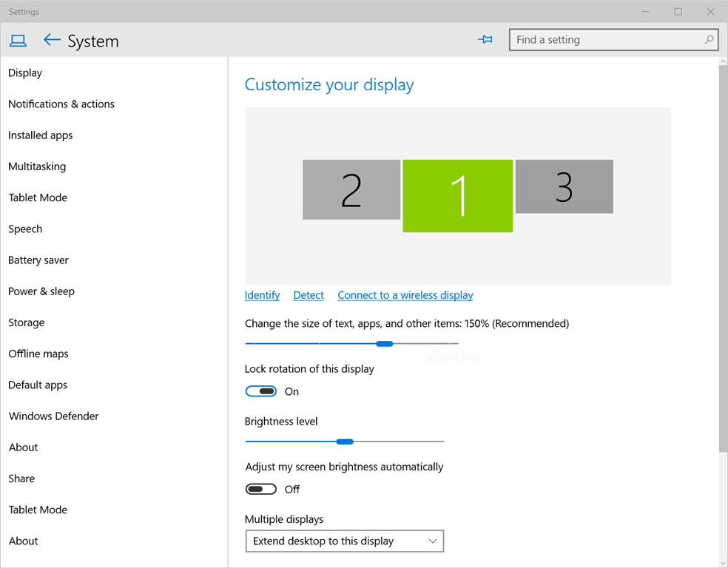
Task: Click the scrollbar down arrow
Action: click(723, 564)
